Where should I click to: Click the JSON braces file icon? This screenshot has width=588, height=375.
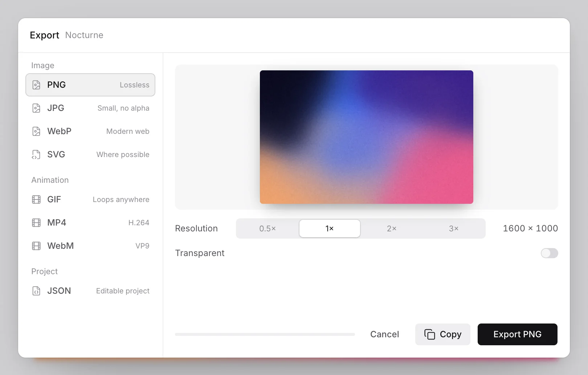point(36,291)
